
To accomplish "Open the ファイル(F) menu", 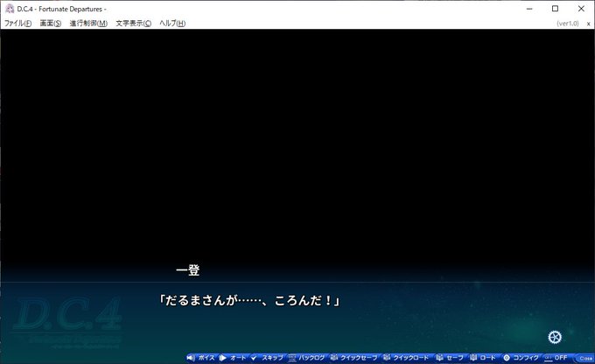I will click(x=17, y=23).
